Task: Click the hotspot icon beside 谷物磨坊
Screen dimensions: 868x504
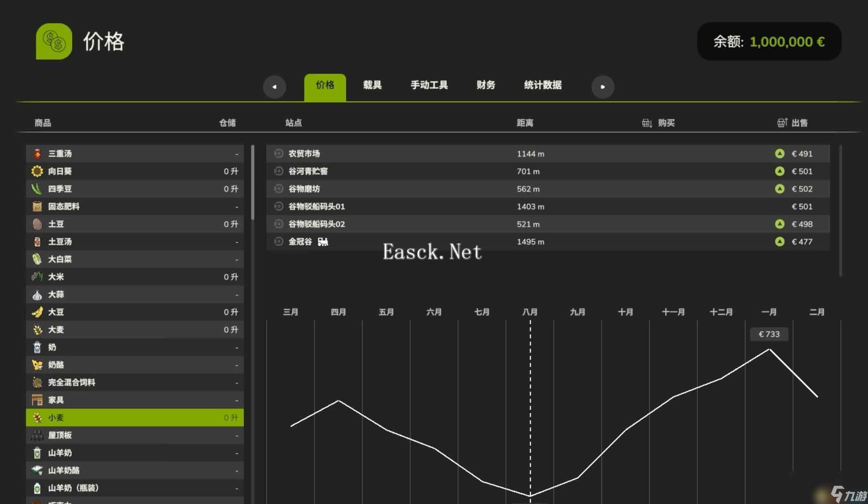Action: [279, 189]
